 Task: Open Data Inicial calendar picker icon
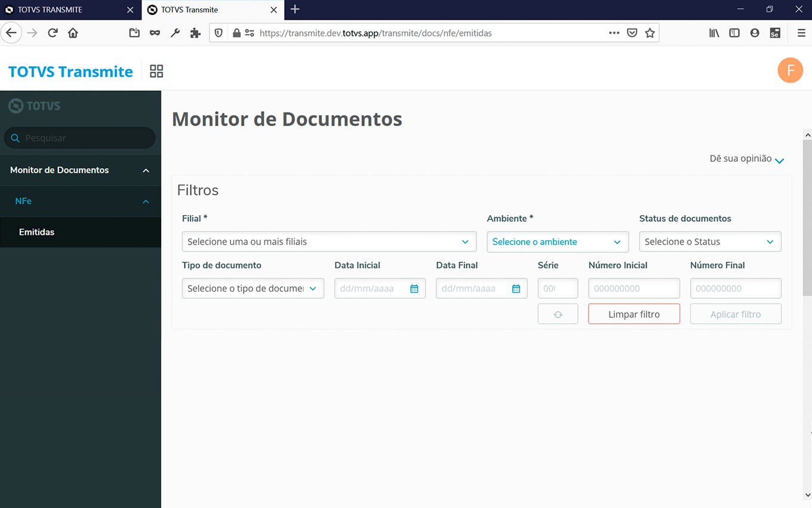click(414, 289)
